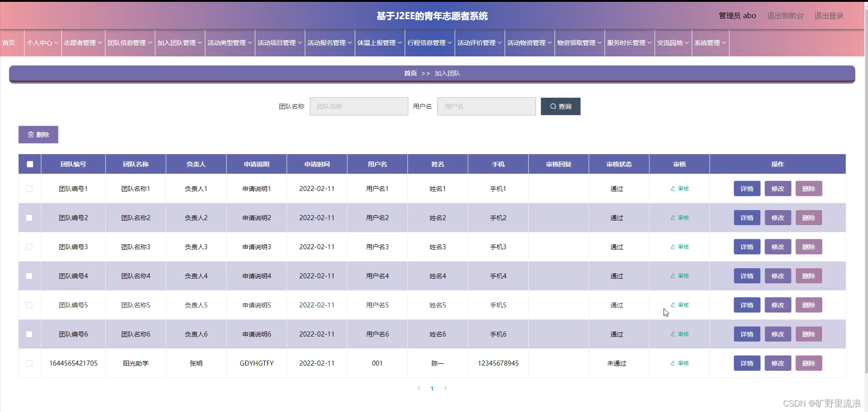
Task: Click the pencil 审核 icon in 团队名称1 row
Action: (673, 188)
